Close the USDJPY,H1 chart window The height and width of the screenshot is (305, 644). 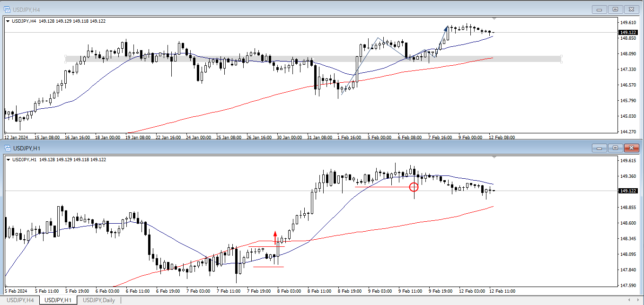631,148
